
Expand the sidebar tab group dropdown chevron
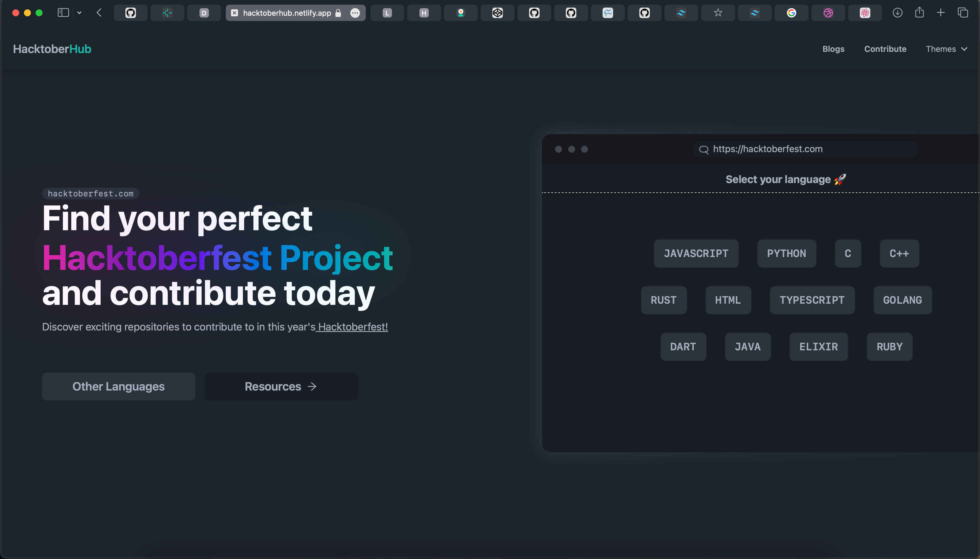[x=80, y=13]
